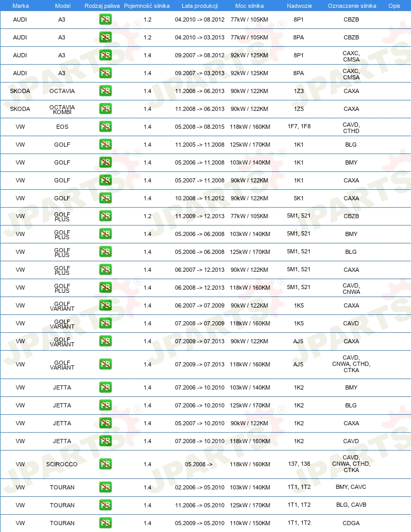Click fuel icon in TOURAN BMY, CAVC row
The image size is (411, 532).
click(106, 487)
